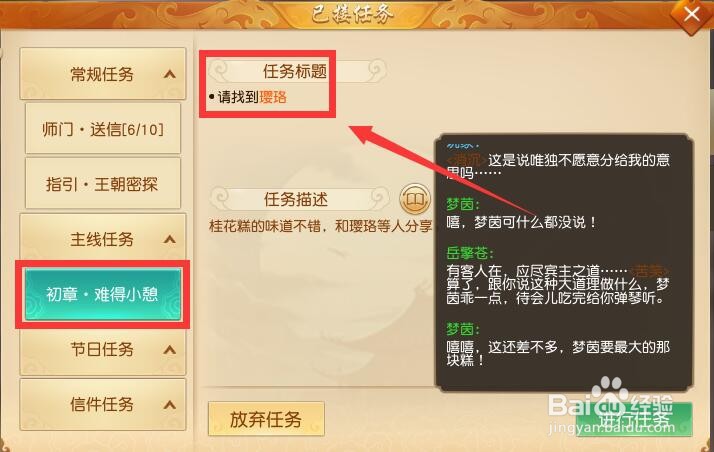This screenshot has width=714, height=452.
Task: Click the 放弃任务 abandon button
Action: pos(266,419)
